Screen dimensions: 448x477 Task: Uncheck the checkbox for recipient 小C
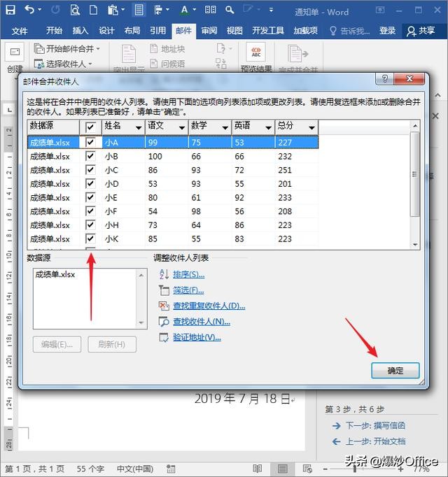90,170
